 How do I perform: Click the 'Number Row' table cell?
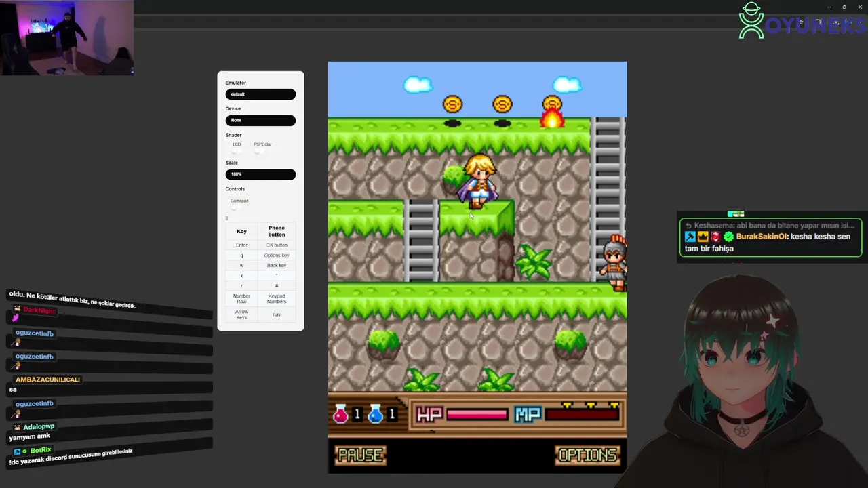click(x=241, y=299)
